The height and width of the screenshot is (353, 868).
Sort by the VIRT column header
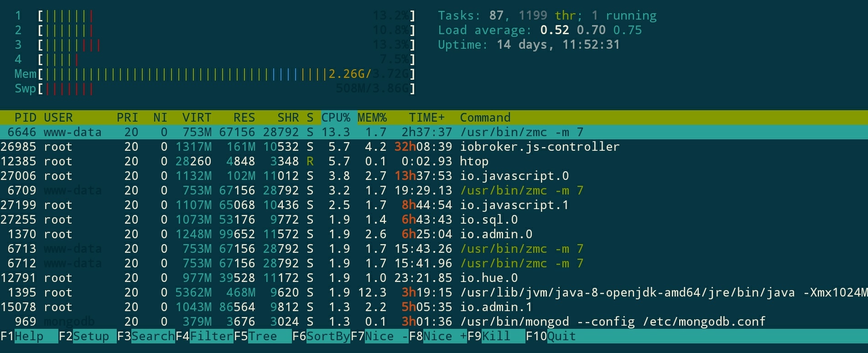pos(197,118)
